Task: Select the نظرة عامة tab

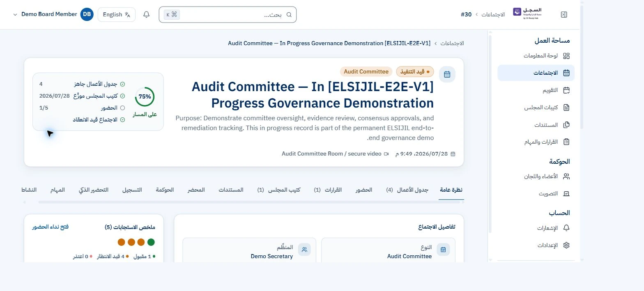Action: 451,190
